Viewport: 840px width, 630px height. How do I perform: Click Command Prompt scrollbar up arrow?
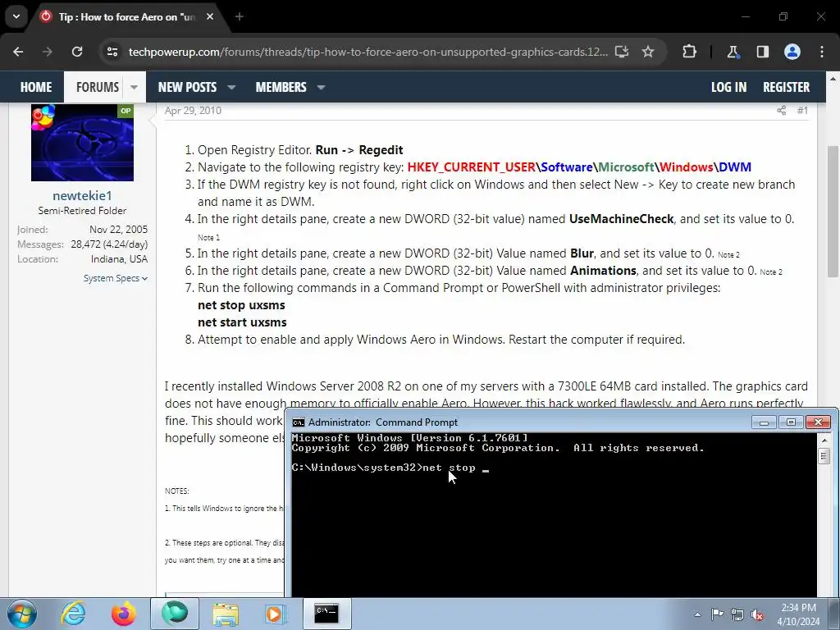(824, 440)
